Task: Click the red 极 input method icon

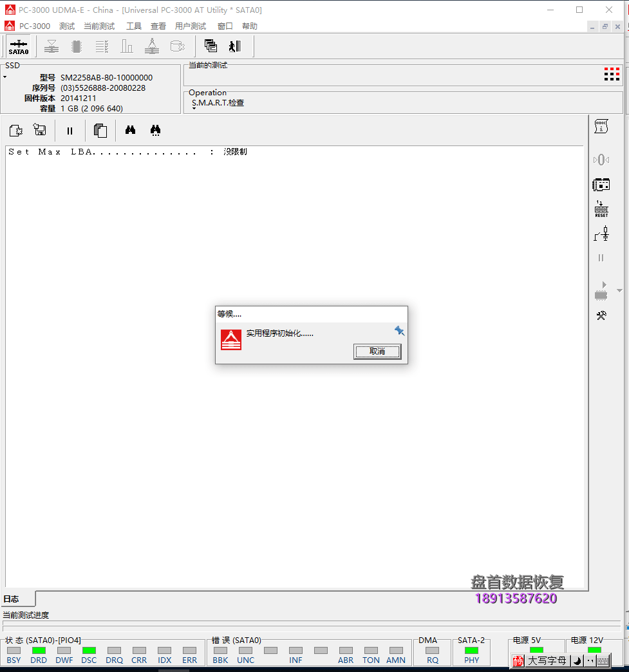Action: pos(518,661)
